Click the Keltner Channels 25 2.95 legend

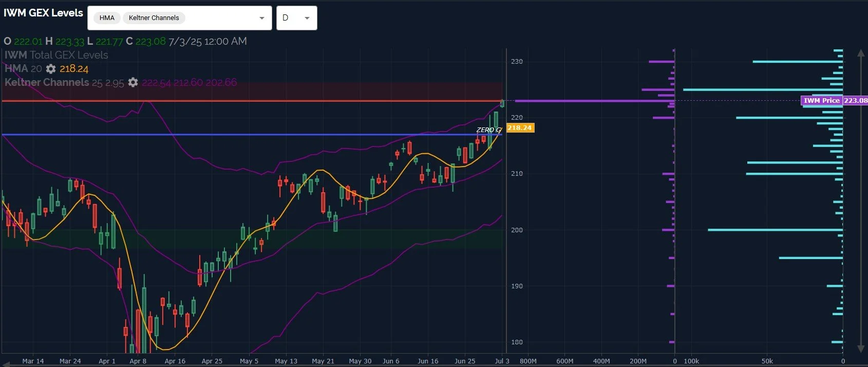click(x=64, y=82)
